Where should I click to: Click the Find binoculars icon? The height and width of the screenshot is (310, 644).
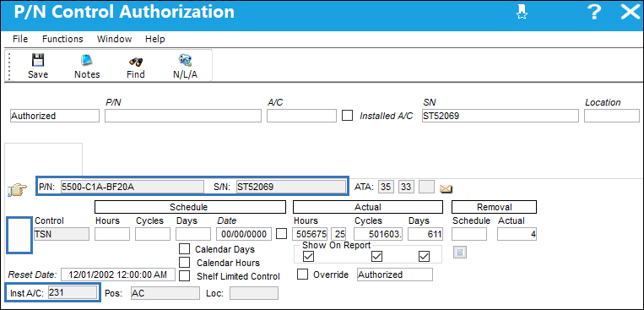pos(136,61)
